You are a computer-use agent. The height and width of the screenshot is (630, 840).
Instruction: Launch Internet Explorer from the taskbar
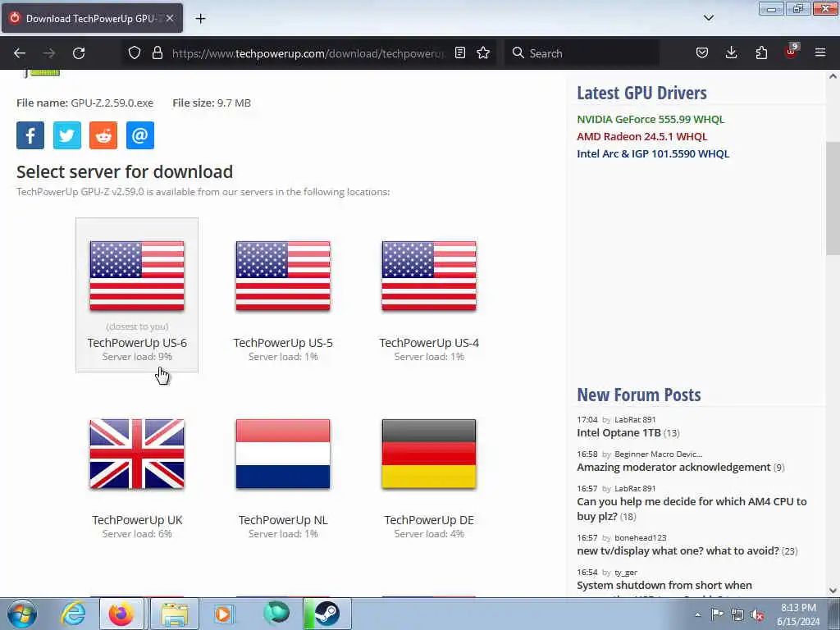click(x=73, y=614)
